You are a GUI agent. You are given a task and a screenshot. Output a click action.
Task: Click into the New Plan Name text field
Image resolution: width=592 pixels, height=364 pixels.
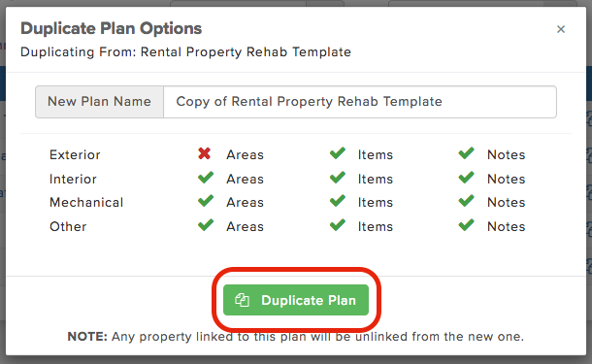tap(360, 102)
